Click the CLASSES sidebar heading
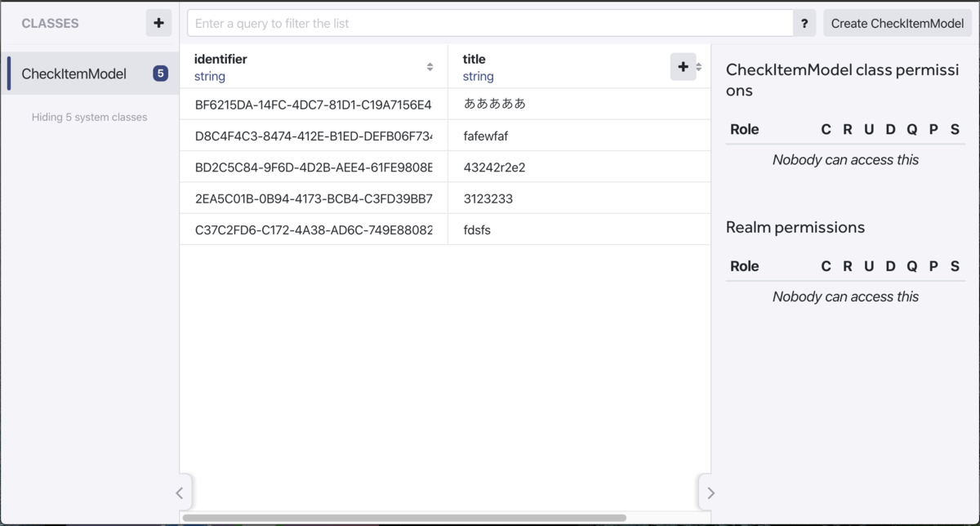This screenshot has height=526, width=980. pos(50,24)
